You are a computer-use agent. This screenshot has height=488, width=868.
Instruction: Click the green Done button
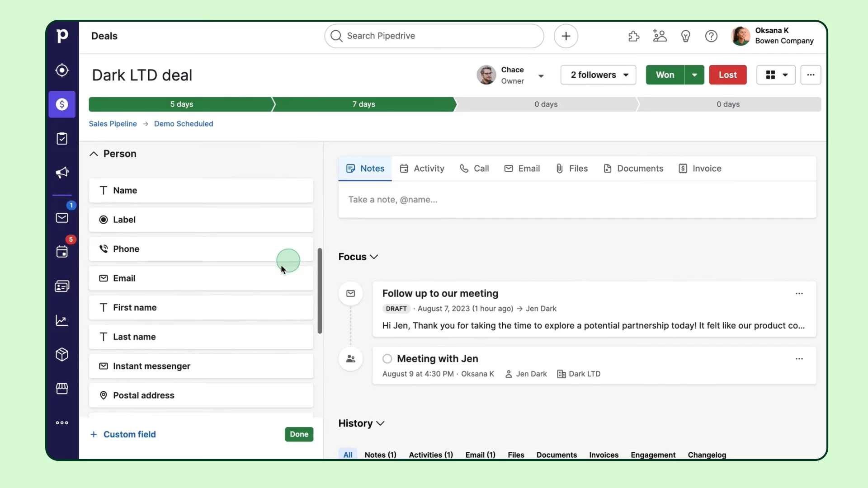(x=299, y=434)
